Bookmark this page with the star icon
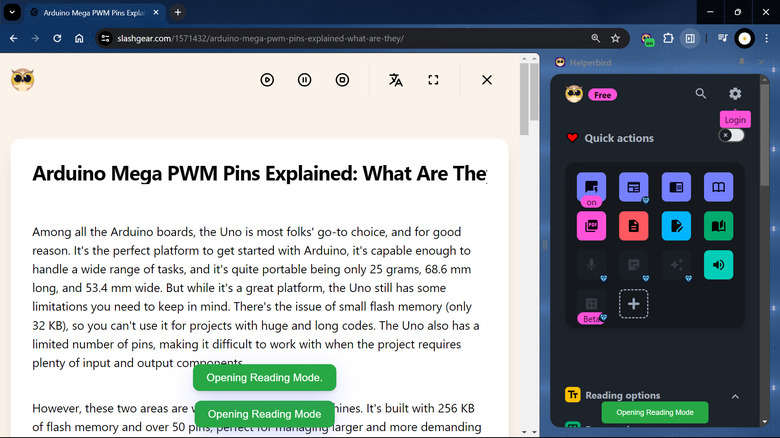Screen dimensions: 780x438 616,39
